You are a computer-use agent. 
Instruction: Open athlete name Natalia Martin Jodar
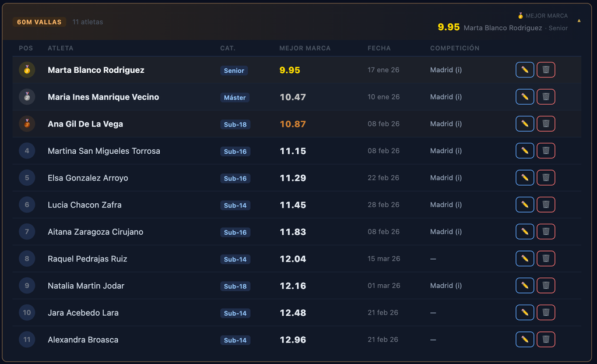(86, 285)
